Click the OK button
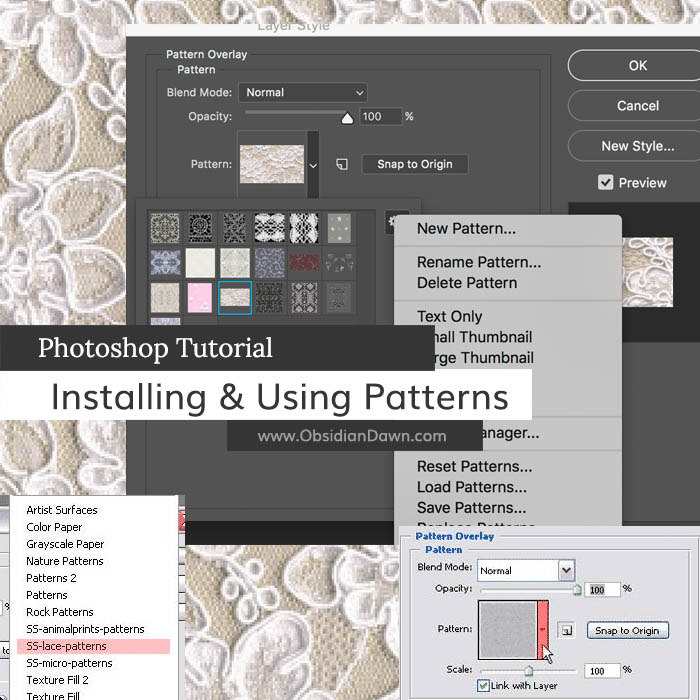 pyautogui.click(x=638, y=66)
